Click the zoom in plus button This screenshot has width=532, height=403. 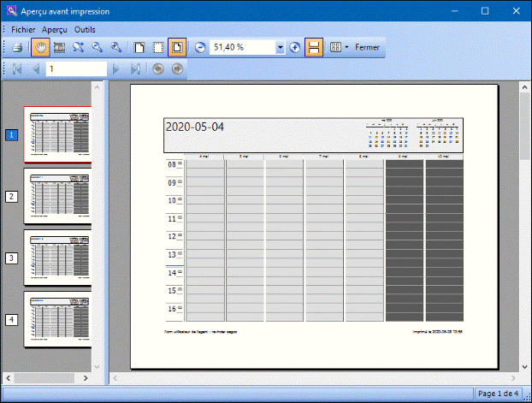coord(295,47)
